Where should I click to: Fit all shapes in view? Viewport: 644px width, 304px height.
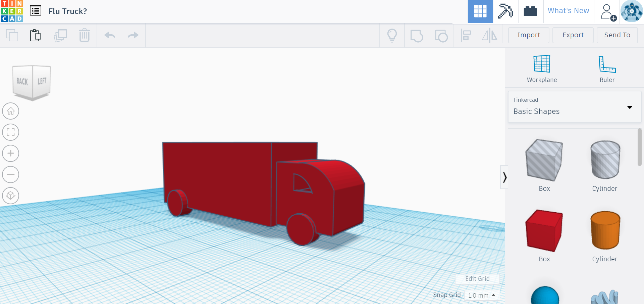(x=11, y=132)
